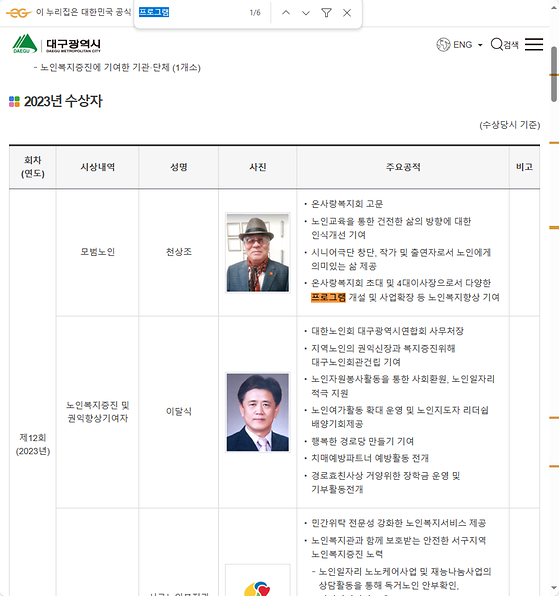Open the hamburger main menu
Image resolution: width=559 pixels, height=596 pixels.
tap(534, 44)
